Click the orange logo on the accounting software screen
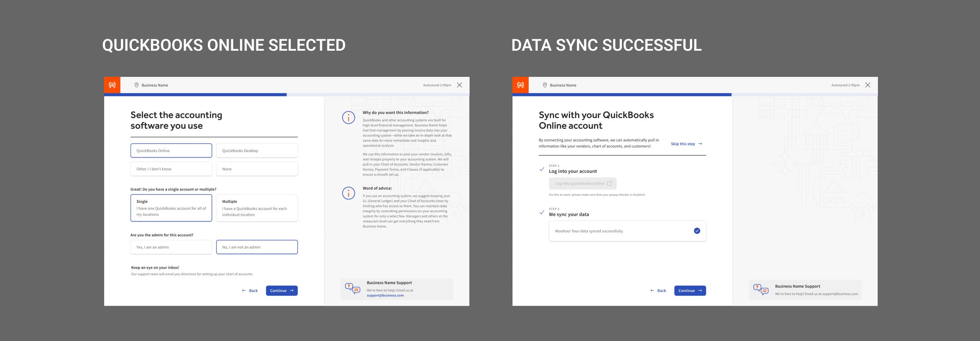Viewport: 980px width, 341px height. (x=112, y=85)
